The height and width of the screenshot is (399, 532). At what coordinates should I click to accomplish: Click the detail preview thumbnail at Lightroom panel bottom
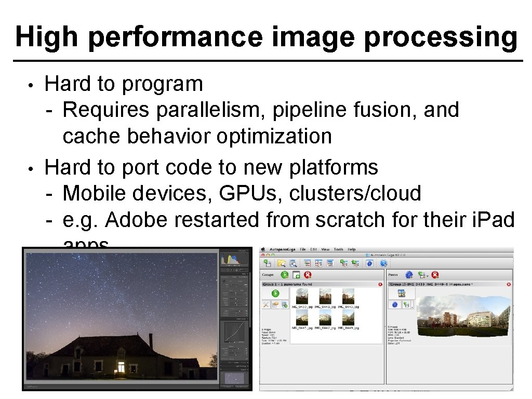coord(234,378)
